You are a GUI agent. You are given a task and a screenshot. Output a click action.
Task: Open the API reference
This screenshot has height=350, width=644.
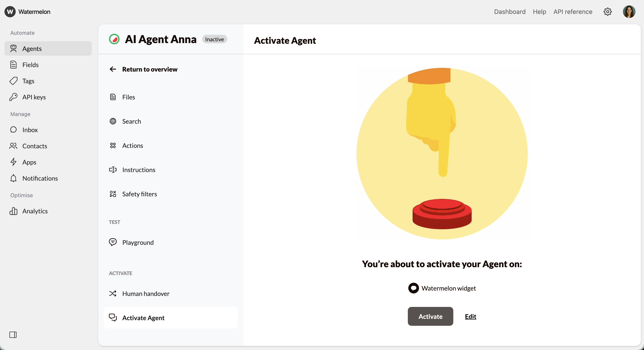click(x=573, y=12)
